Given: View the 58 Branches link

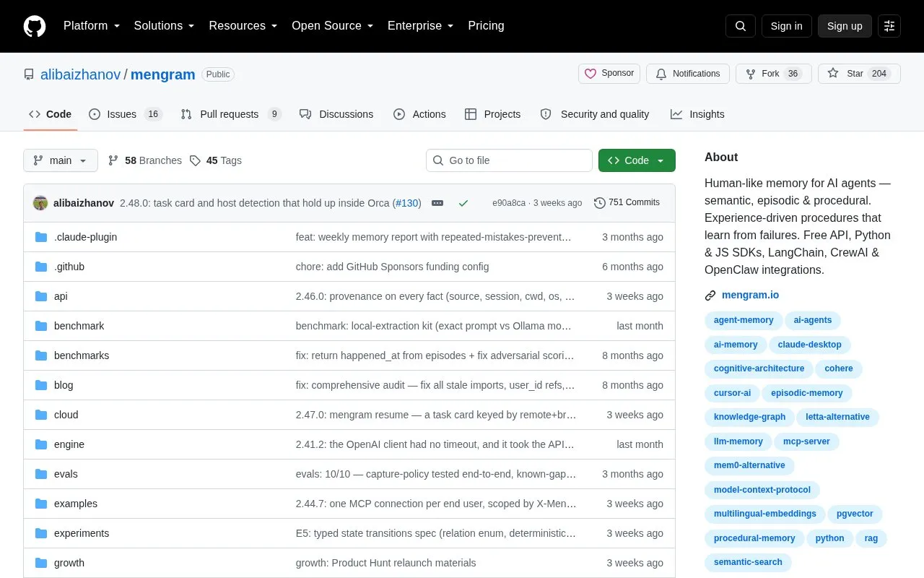Looking at the screenshot, I should (x=145, y=160).
